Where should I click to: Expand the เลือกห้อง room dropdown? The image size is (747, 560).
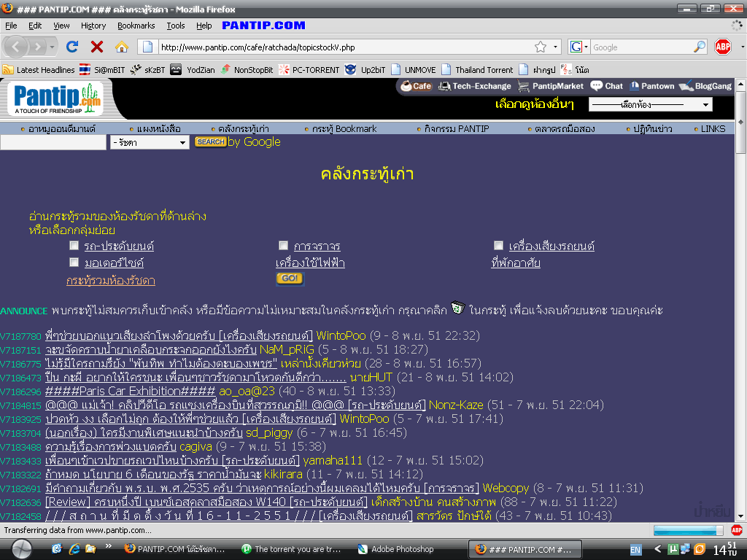click(650, 105)
